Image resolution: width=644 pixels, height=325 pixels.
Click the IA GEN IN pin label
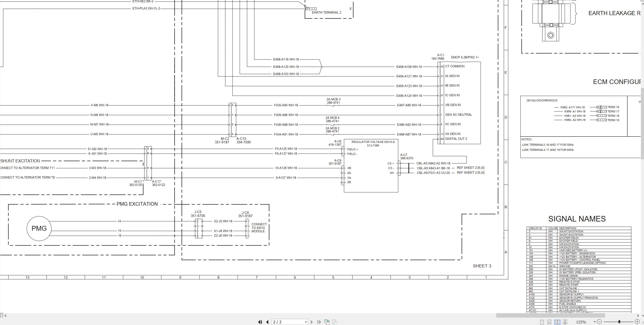(452, 76)
